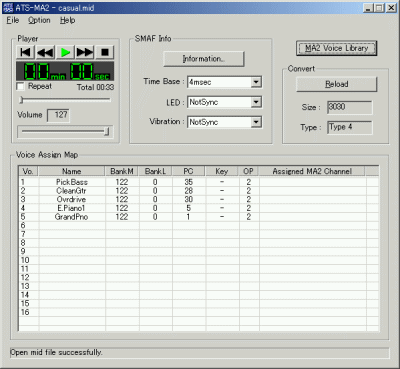Screen dimensions: 400x369
Task: Select the Ovrdrive voice row
Action: pos(199,199)
